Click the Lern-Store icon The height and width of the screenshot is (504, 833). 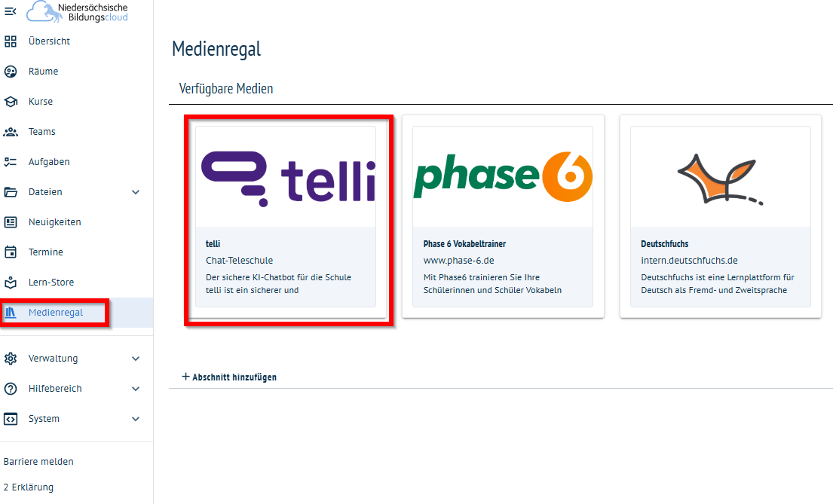click(11, 283)
